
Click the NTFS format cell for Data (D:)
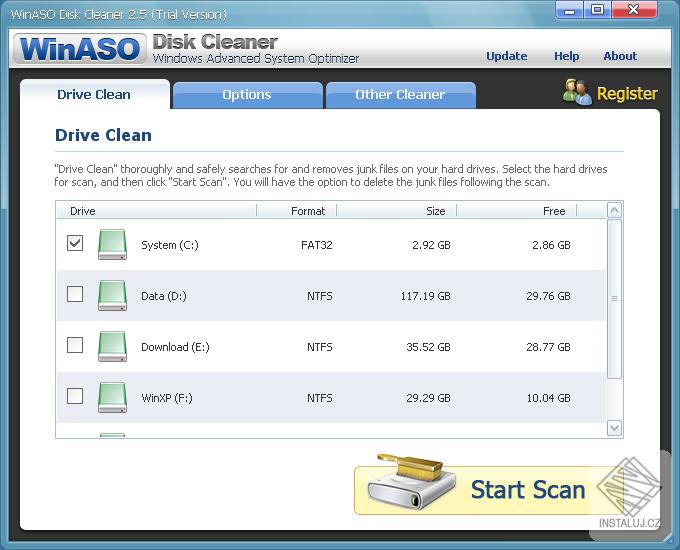(x=320, y=296)
